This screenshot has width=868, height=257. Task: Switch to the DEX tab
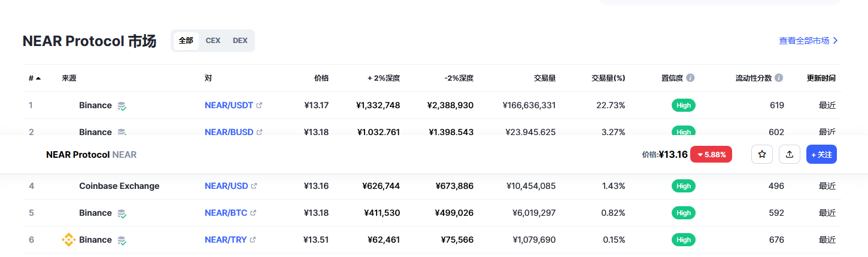point(240,41)
